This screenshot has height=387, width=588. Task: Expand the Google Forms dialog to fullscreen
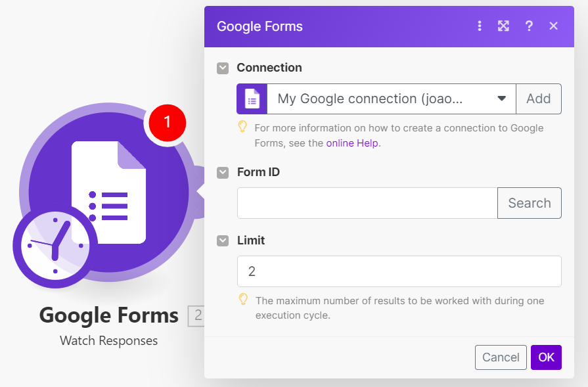tap(503, 26)
